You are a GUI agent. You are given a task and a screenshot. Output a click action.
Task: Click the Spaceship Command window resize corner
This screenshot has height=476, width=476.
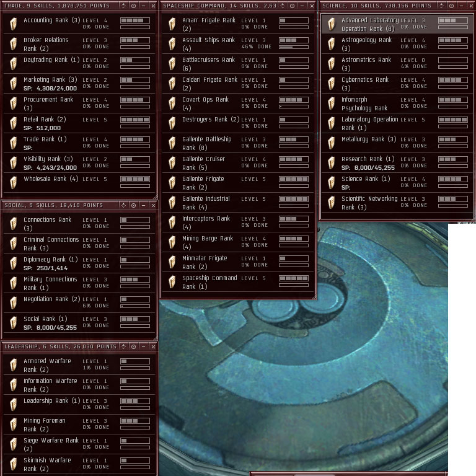click(x=314, y=297)
